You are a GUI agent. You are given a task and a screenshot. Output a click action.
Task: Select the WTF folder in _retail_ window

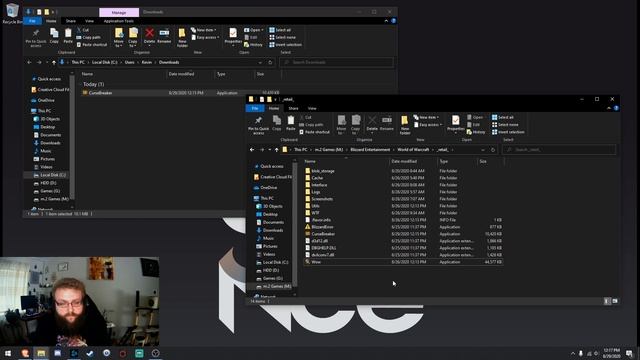pyautogui.click(x=403, y=213)
